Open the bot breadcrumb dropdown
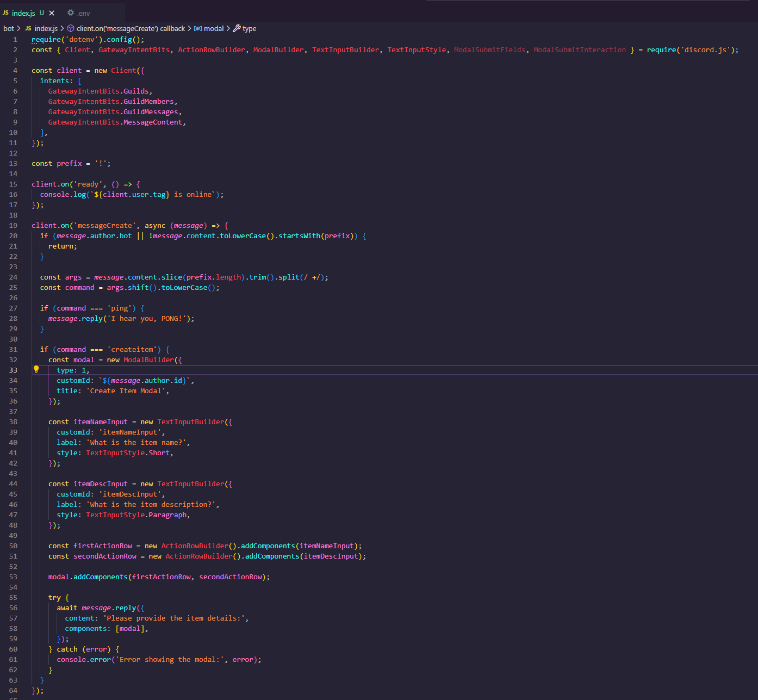The height and width of the screenshot is (700, 758). pyautogui.click(x=9, y=28)
